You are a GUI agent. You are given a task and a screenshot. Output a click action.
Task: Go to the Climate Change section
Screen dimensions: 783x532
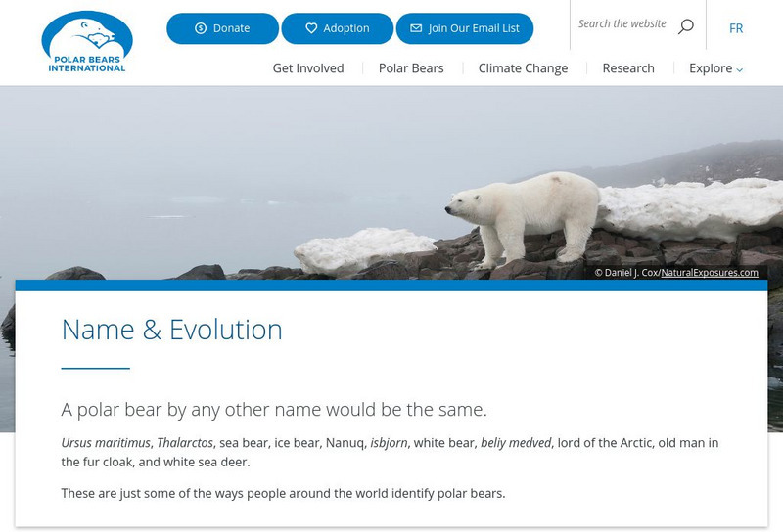tap(523, 68)
